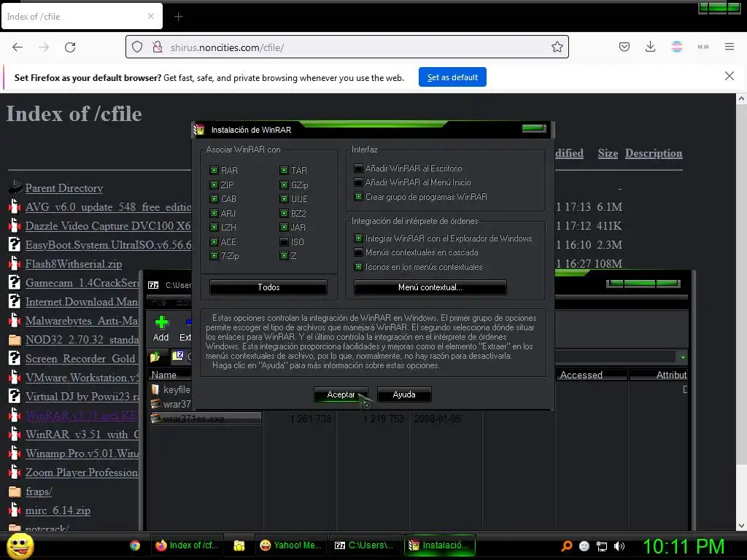The height and width of the screenshot is (560, 747).
Task: Toggle the ZIP association checkbox
Action: point(214,184)
